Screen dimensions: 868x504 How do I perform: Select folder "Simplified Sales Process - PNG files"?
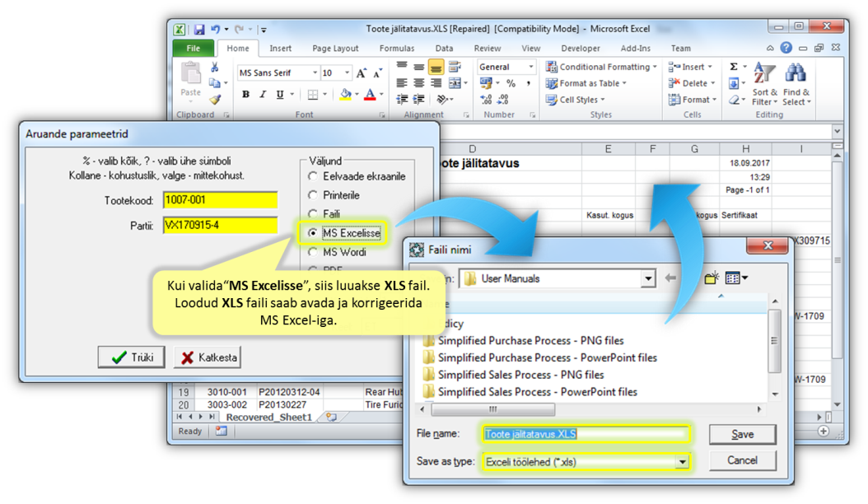[521, 375]
